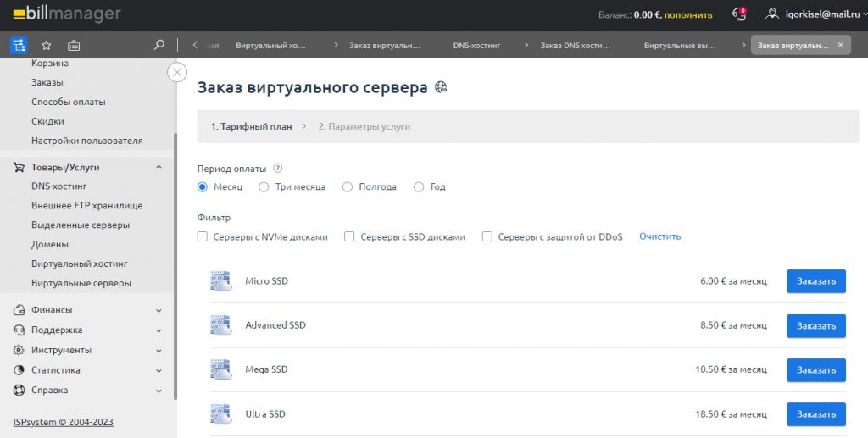The image size is (868, 438).
Task: Click the sidebar vertical scrollbar
Action: (x=175, y=254)
